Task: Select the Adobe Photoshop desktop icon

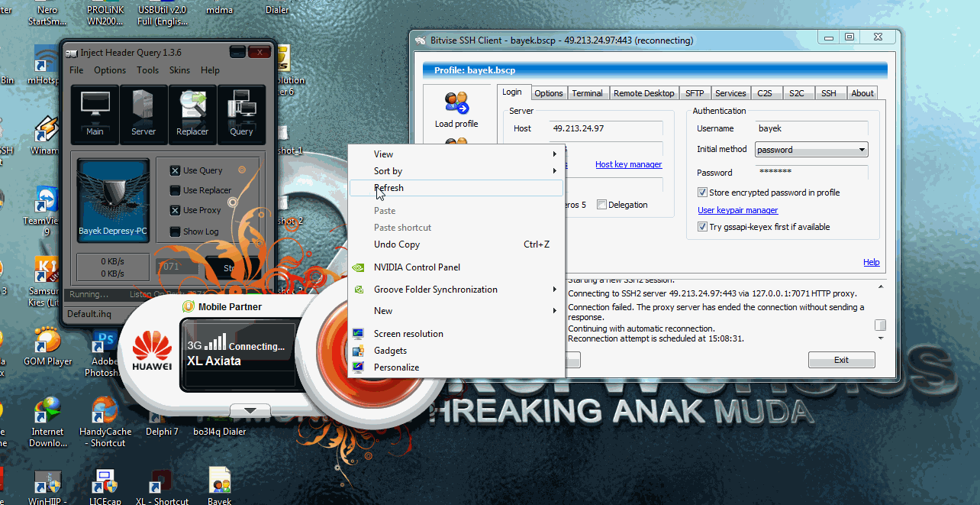Action: tap(105, 341)
